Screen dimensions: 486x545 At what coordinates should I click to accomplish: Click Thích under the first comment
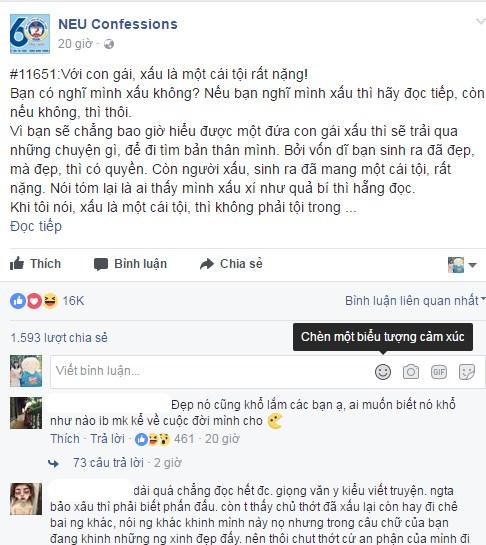coord(65,439)
